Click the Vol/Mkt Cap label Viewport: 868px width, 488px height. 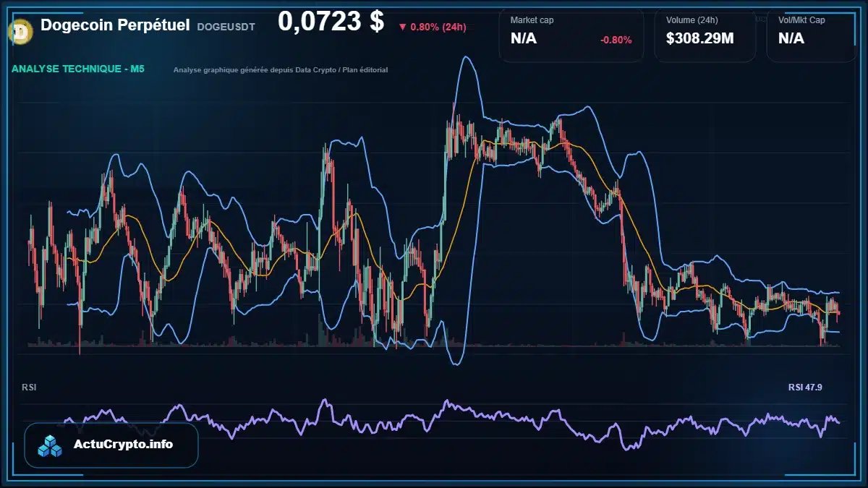[x=801, y=20]
